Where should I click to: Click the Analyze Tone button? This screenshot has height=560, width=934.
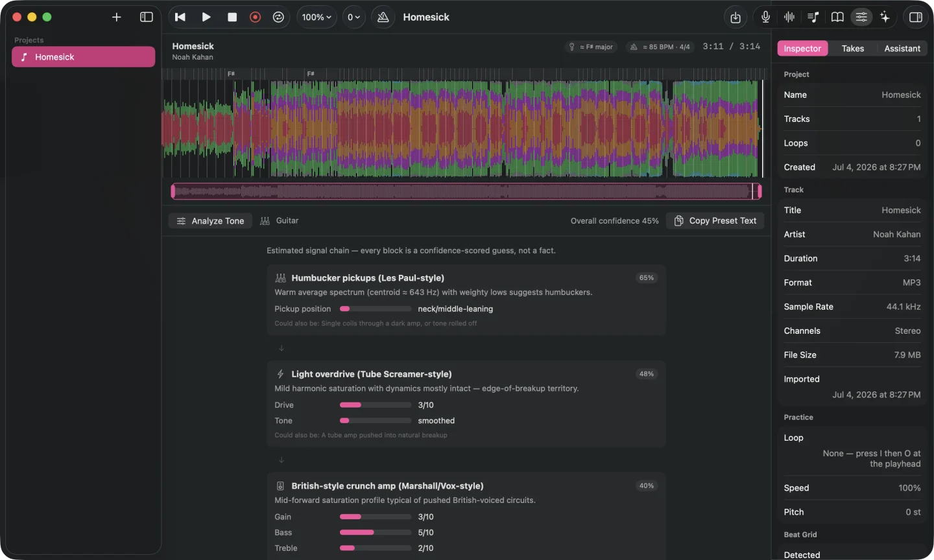211,221
